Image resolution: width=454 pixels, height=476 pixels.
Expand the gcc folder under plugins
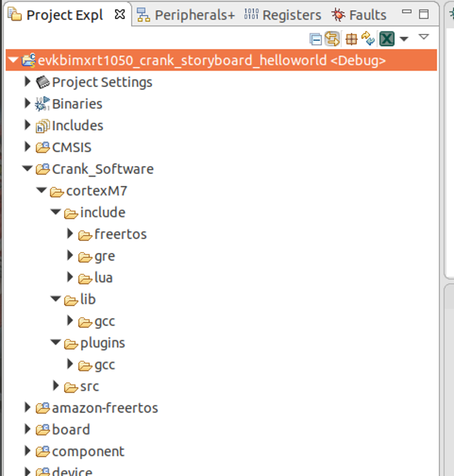pos(70,364)
